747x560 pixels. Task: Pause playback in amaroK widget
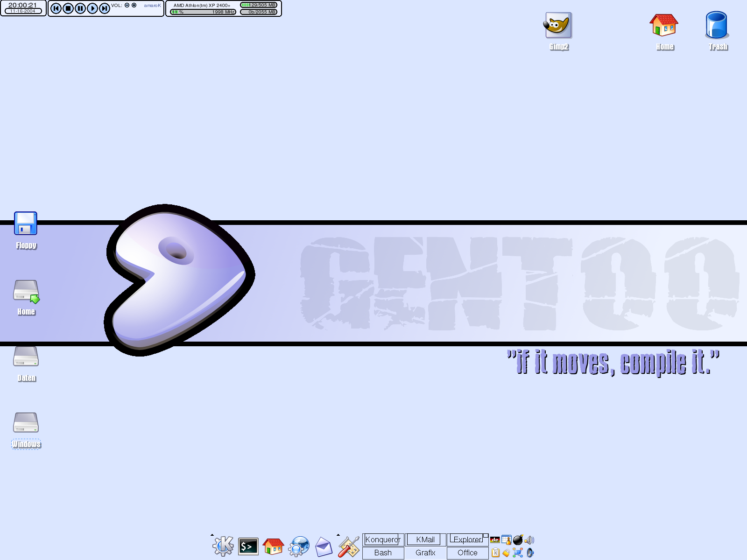click(80, 8)
